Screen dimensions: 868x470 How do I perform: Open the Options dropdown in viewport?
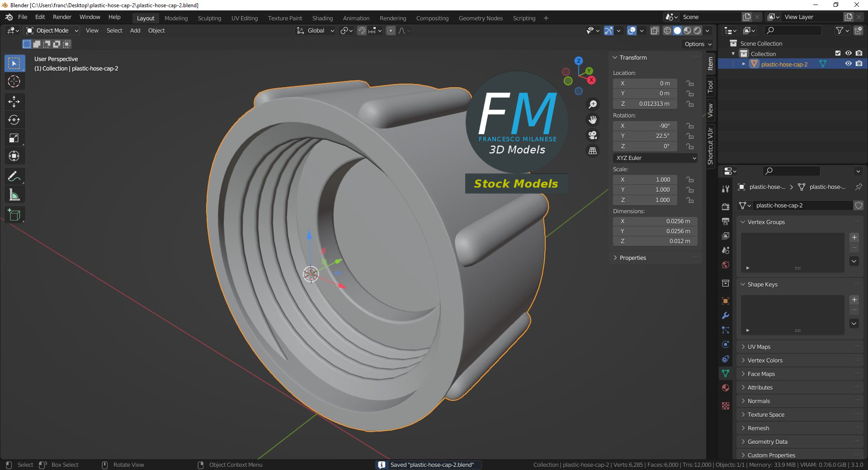pyautogui.click(x=698, y=44)
